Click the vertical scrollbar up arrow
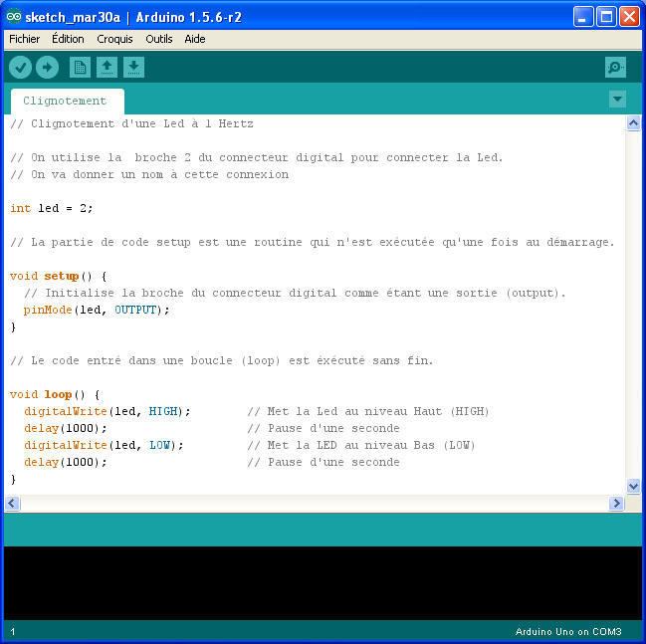 [633, 123]
